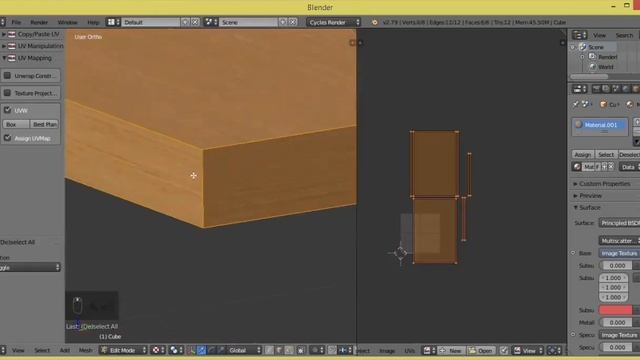Click the Scene name field
Screen dimensions: 640x360
(x=248, y=22)
